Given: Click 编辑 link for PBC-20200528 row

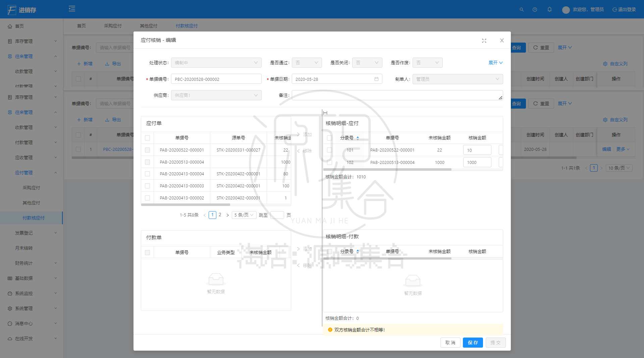Looking at the screenshot, I should pyautogui.click(x=606, y=149).
